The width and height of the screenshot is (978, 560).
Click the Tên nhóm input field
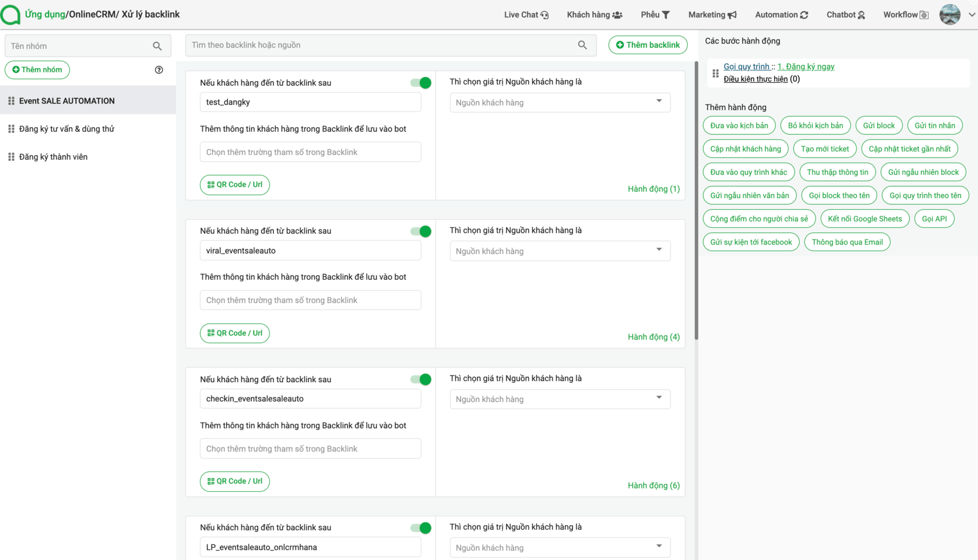pos(79,46)
